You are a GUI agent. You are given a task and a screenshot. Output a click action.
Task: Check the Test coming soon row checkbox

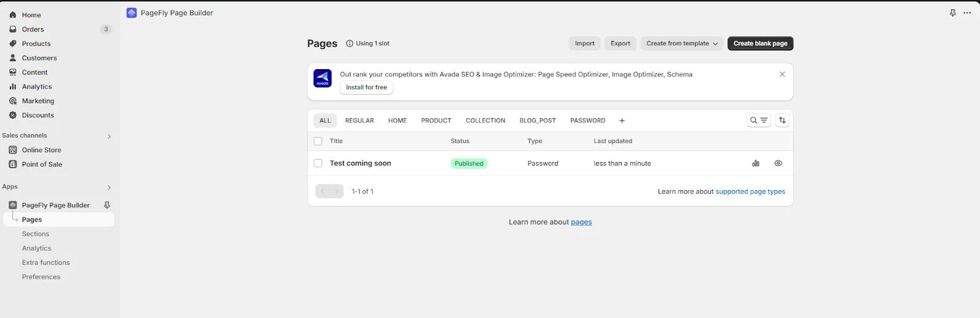tap(318, 163)
